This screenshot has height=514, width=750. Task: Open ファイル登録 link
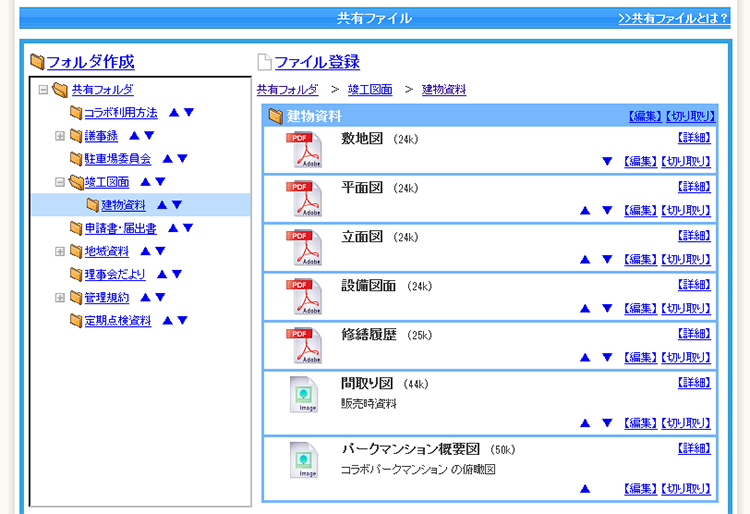click(x=317, y=62)
